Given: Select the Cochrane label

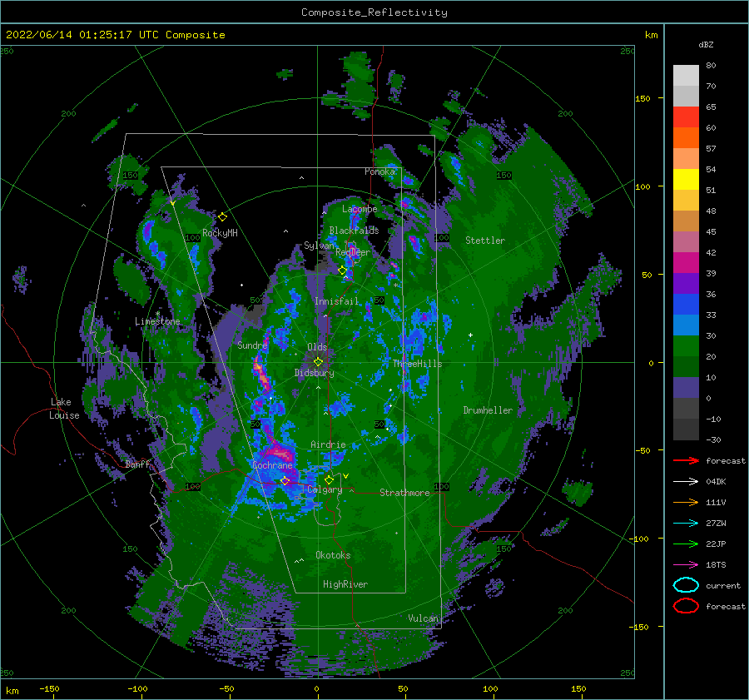Looking at the screenshot, I should tap(272, 465).
